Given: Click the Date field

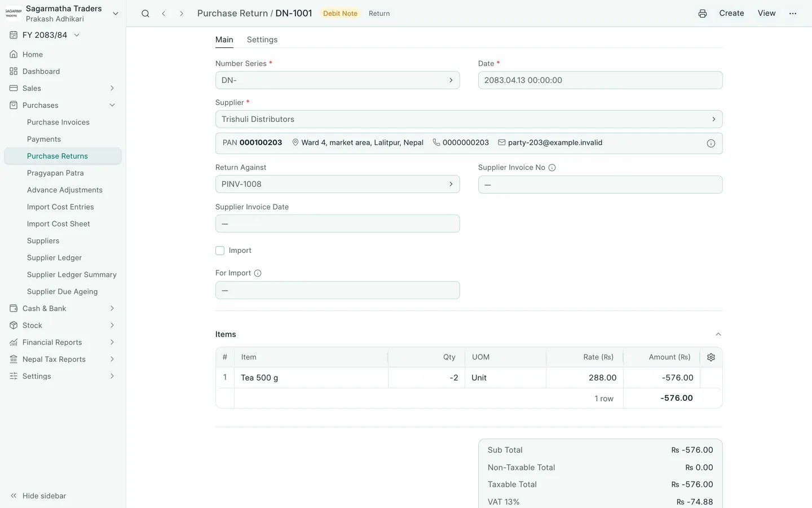Looking at the screenshot, I should (x=600, y=80).
